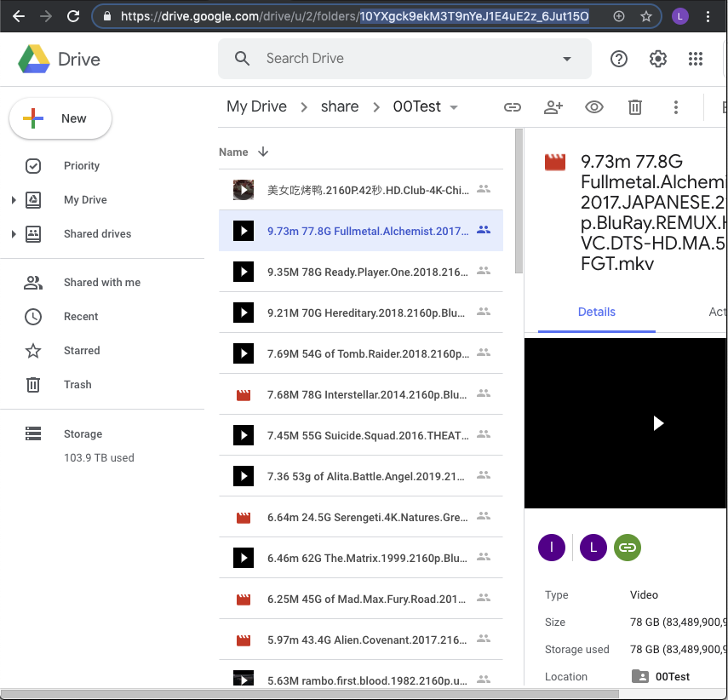Click the green link sharing badge

tap(628, 548)
